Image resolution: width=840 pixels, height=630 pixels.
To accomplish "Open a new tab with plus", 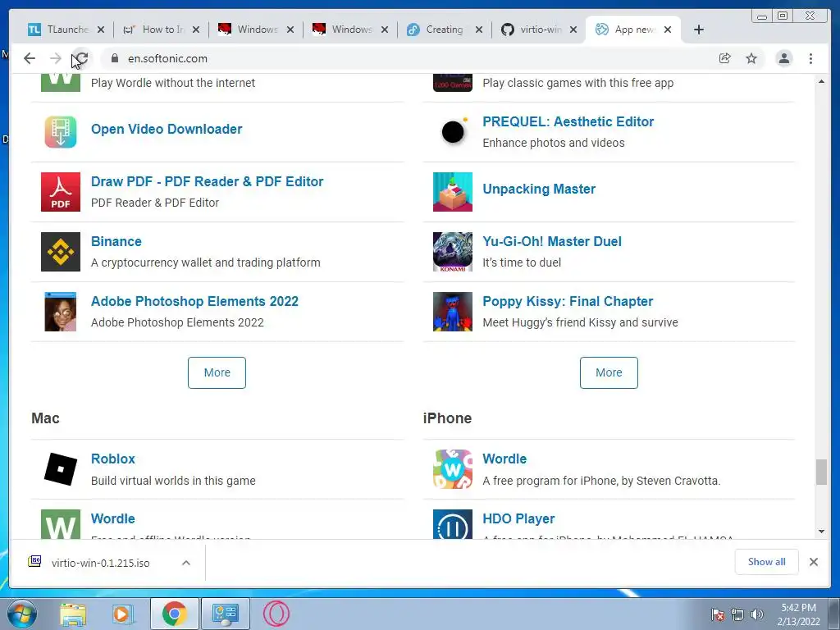I will [699, 30].
